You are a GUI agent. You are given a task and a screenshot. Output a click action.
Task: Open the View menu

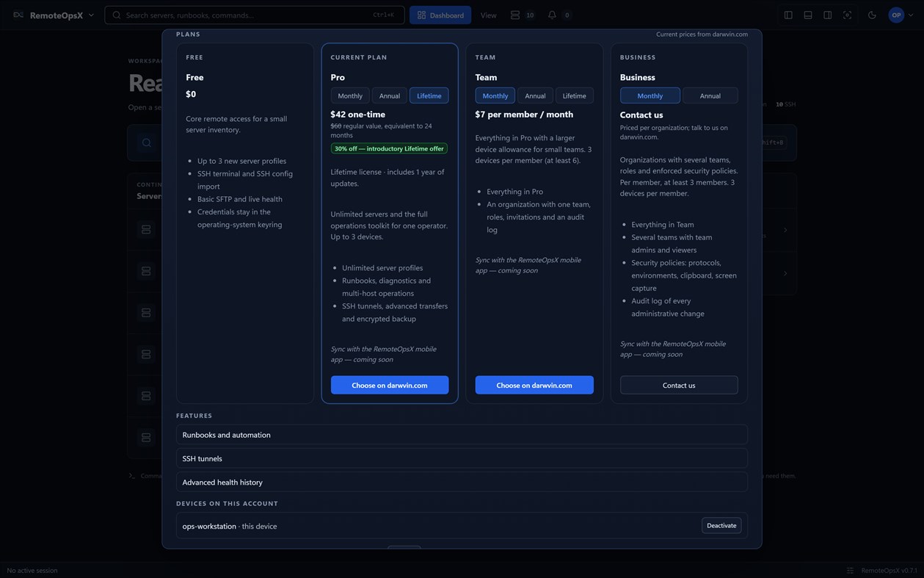coord(488,15)
